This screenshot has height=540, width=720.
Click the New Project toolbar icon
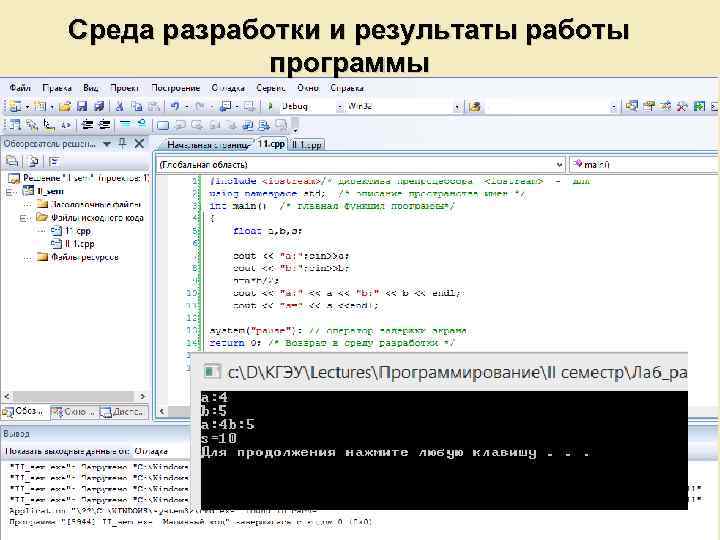point(16,107)
